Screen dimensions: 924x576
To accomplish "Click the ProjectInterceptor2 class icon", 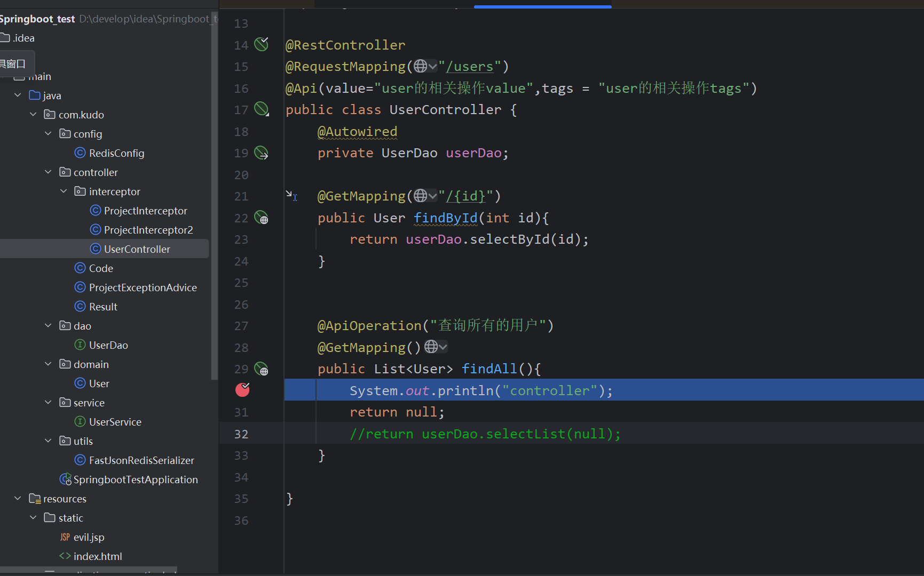I will 96,230.
